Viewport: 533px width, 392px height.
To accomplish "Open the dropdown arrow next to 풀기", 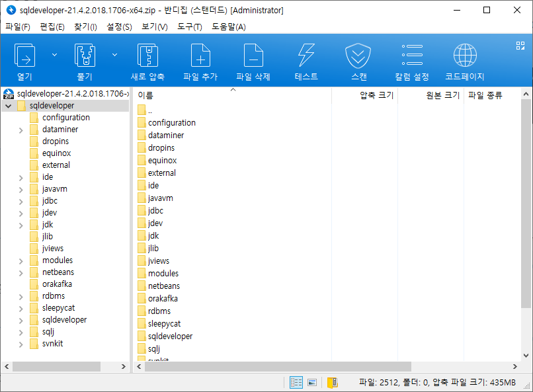I will pyautogui.click(x=115, y=55).
